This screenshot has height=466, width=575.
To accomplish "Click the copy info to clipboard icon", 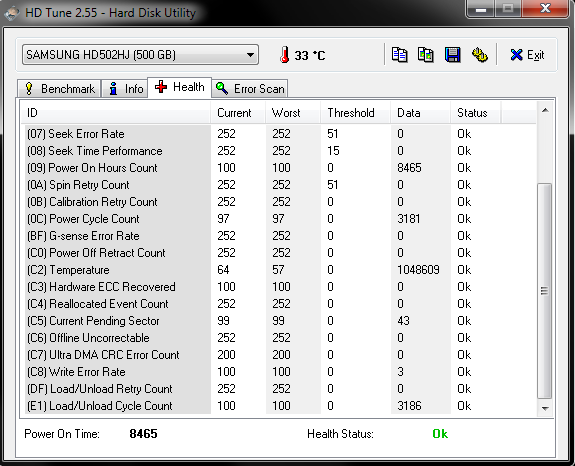I will point(399,55).
